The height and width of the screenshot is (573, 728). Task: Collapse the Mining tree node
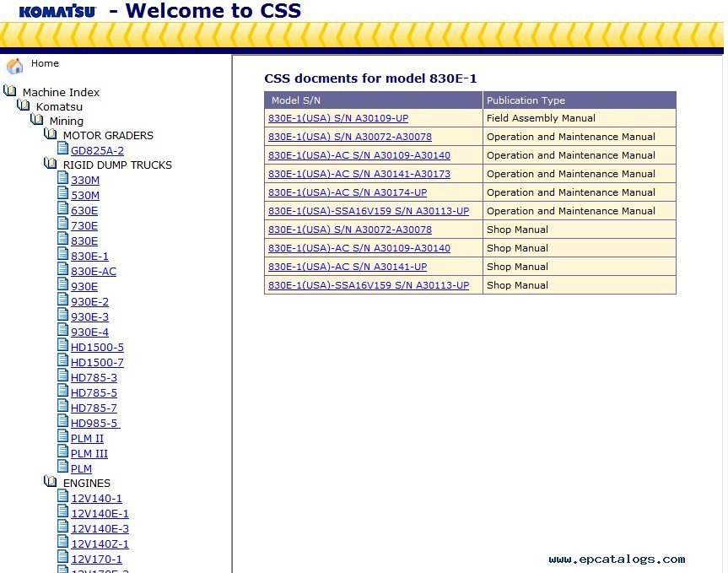37,119
